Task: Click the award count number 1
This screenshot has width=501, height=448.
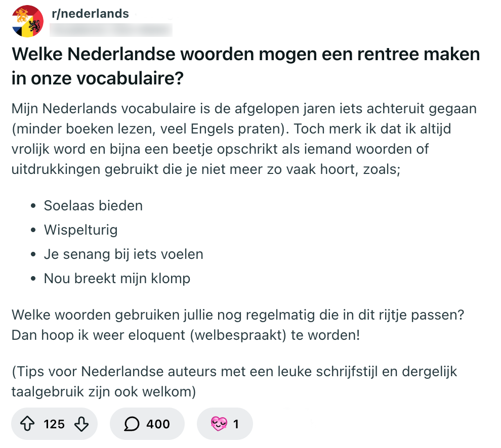Action: pos(236,424)
